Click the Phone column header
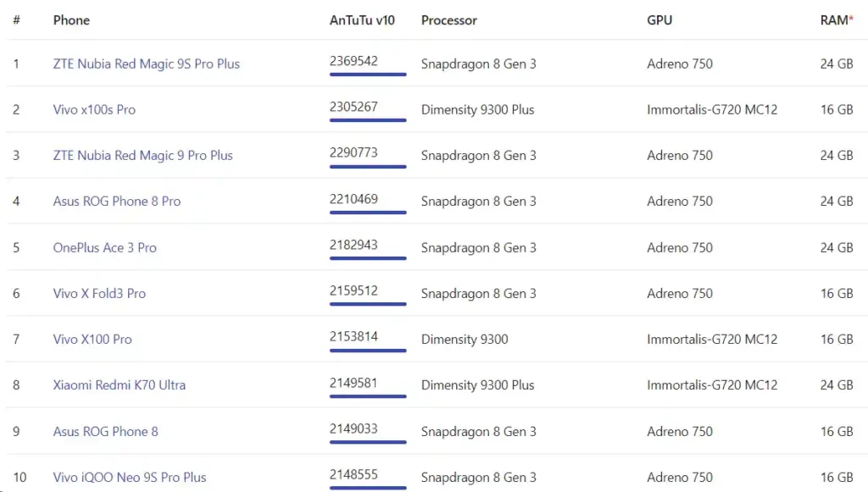 point(71,19)
